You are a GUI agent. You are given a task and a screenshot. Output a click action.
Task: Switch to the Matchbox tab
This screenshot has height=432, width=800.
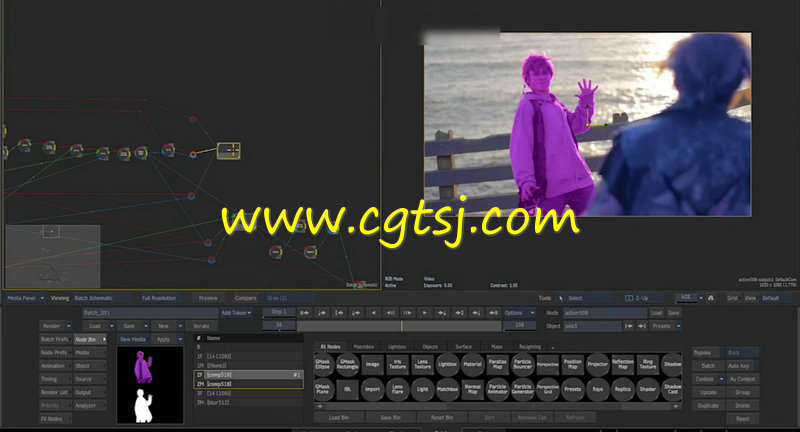[x=364, y=347]
